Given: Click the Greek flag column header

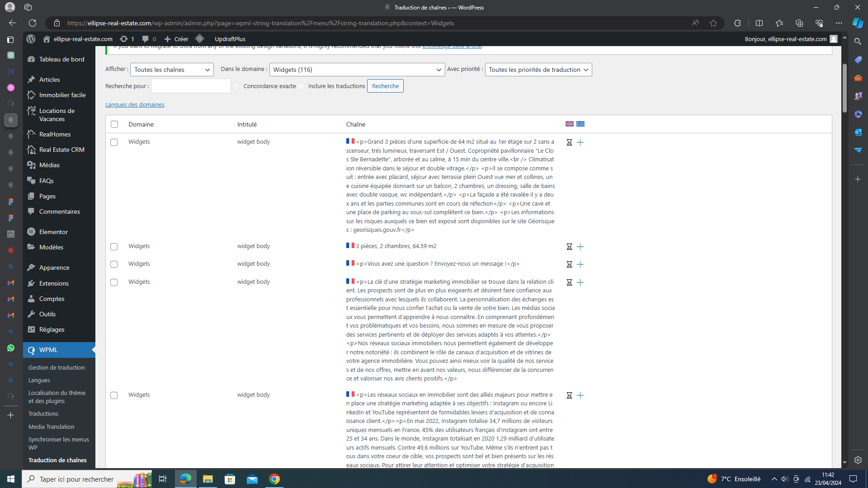Looking at the screenshot, I should [580, 124].
